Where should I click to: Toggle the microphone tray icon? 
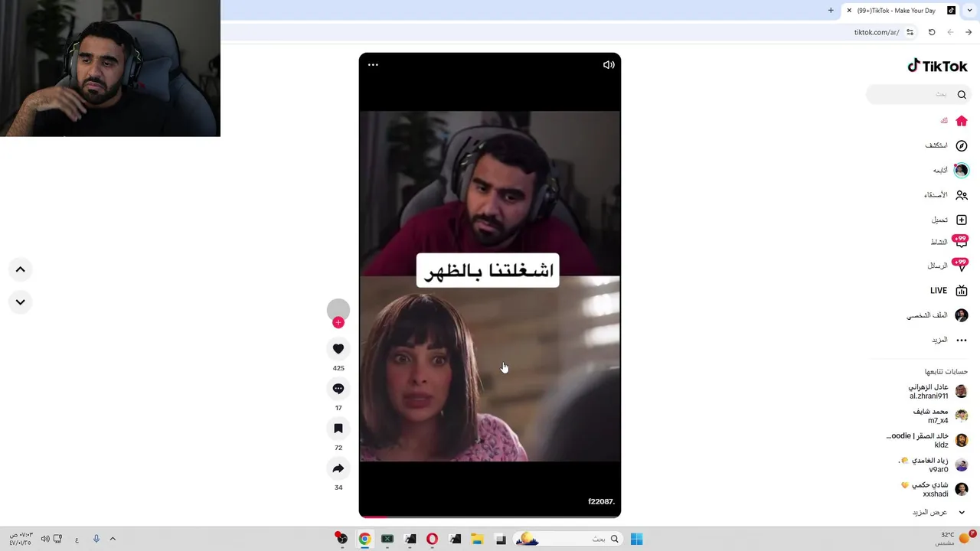point(96,540)
